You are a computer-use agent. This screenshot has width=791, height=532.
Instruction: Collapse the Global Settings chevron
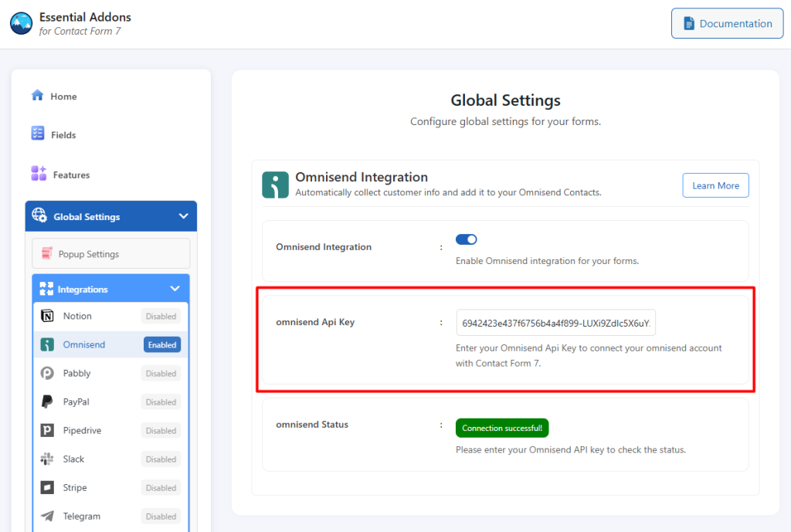pos(184,216)
